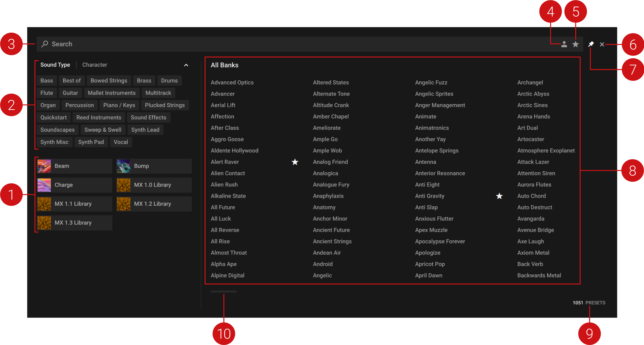
Task: Pin the preset browser open
Action: coord(591,44)
